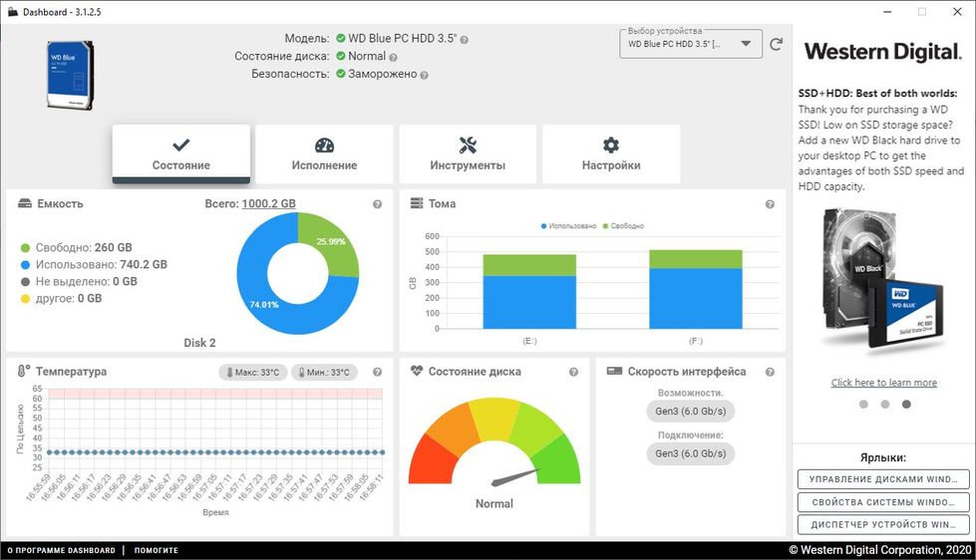Click help icon in the Емкость panel
This screenshot has height=560, width=976.
click(378, 204)
